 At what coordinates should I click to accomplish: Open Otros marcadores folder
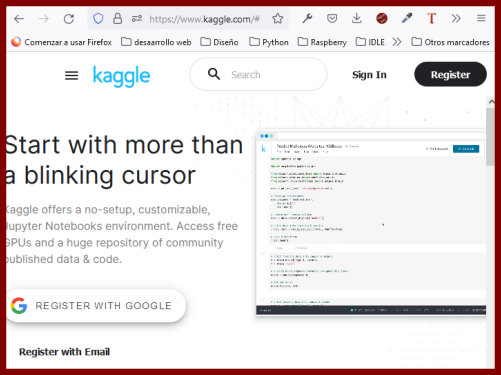pyautogui.click(x=450, y=42)
